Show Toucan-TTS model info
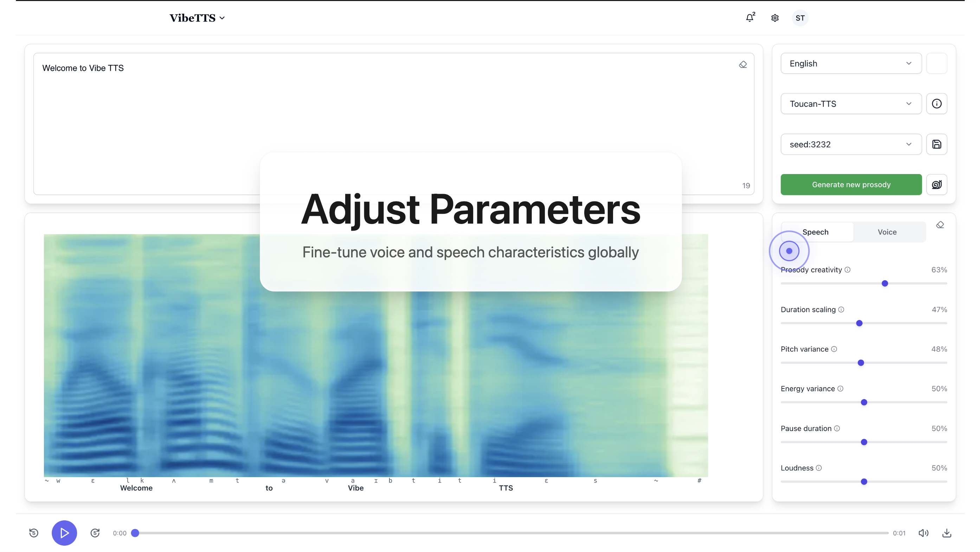This screenshot has width=980, height=552. coord(936,103)
